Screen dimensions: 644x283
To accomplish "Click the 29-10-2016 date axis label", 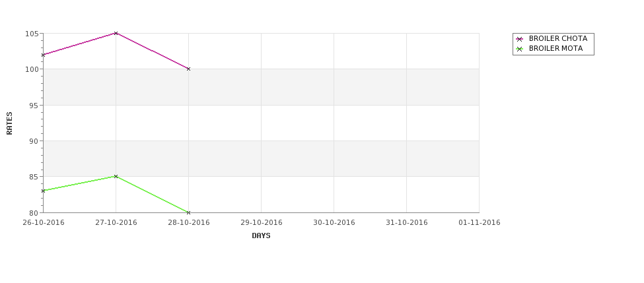I will pos(261,223).
